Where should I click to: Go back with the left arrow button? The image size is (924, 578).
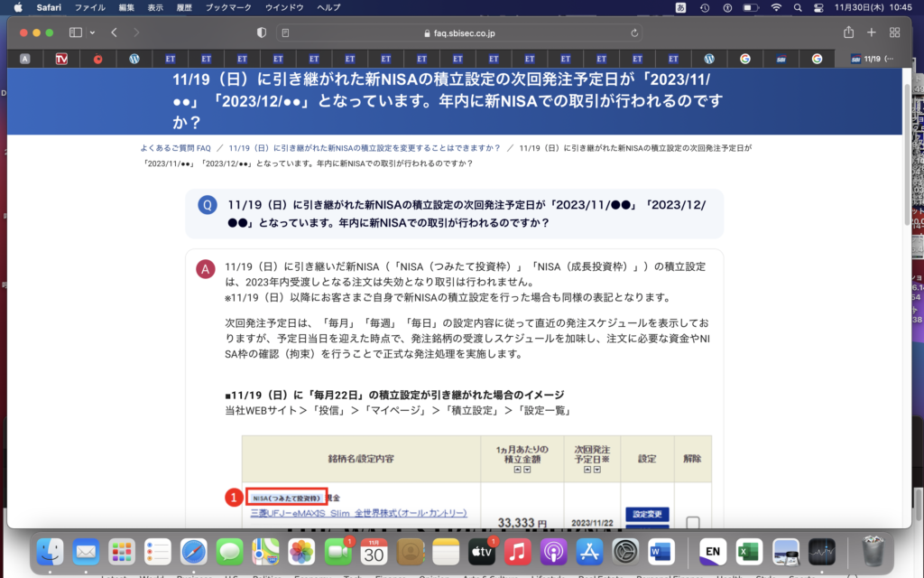click(115, 33)
